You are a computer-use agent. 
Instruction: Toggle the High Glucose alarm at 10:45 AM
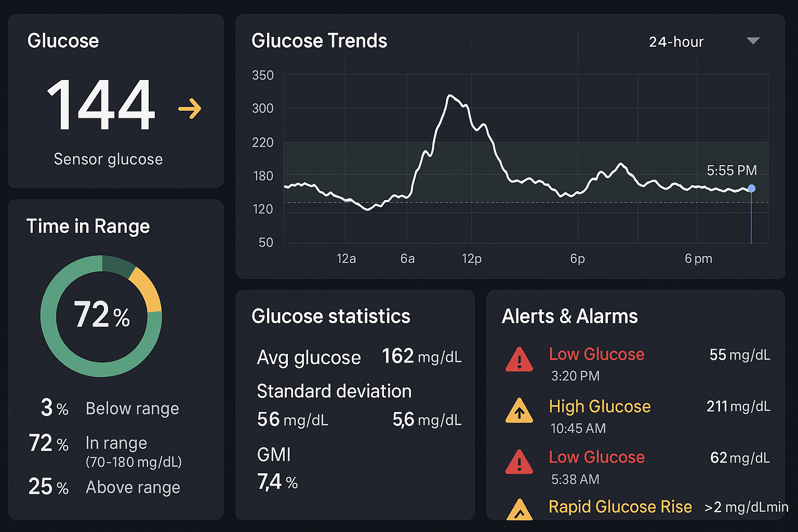pos(600,407)
